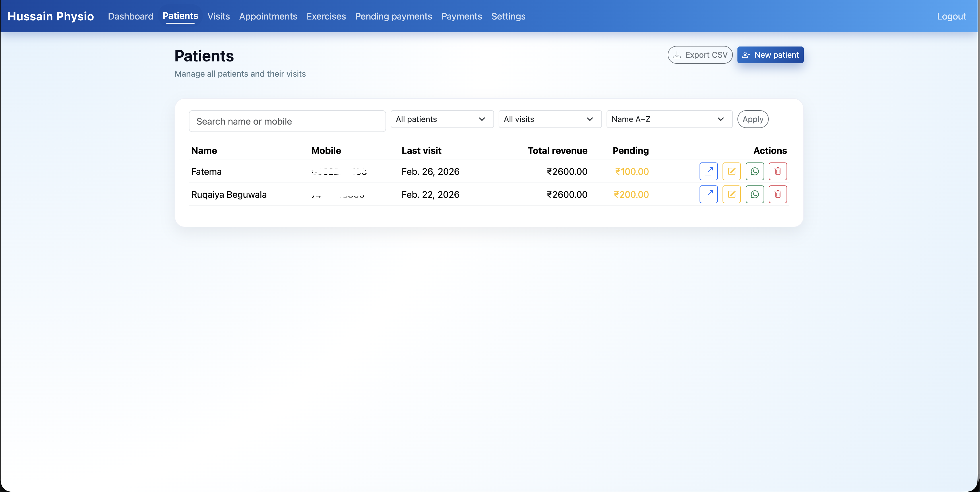Send WhatsApp message to Fatema
The width and height of the screenshot is (980, 492).
(754, 171)
